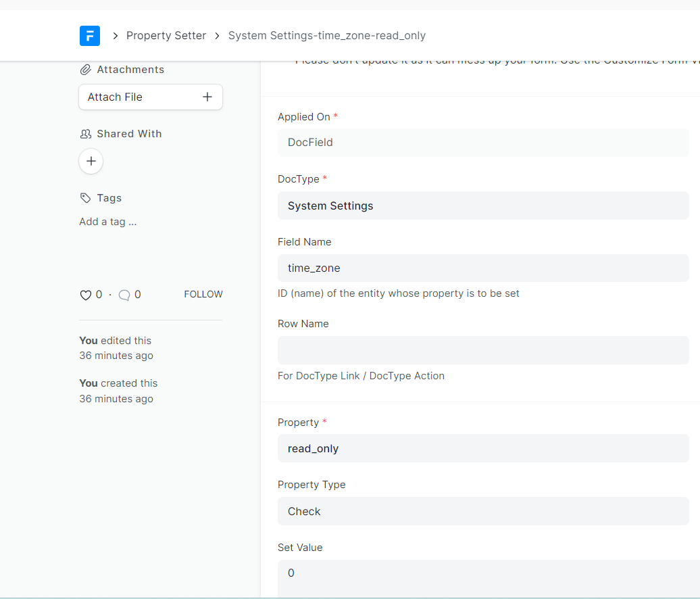The image size is (700, 599).
Task: Open System Settings-time_zone-read_only breadcrumb
Action: (327, 36)
